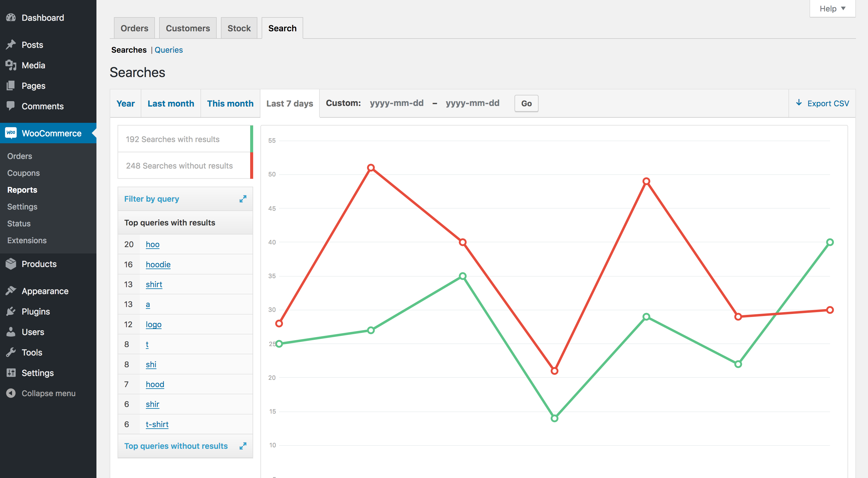Image resolution: width=868 pixels, height=478 pixels.
Task: Click the Tools sidebar icon
Action: coord(11,352)
